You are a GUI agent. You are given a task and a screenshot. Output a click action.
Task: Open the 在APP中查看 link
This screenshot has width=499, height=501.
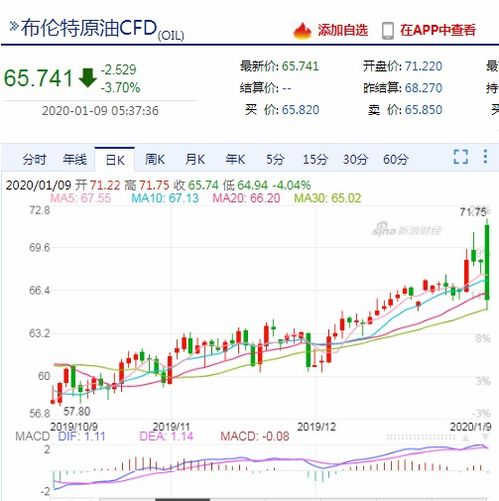coord(438,30)
